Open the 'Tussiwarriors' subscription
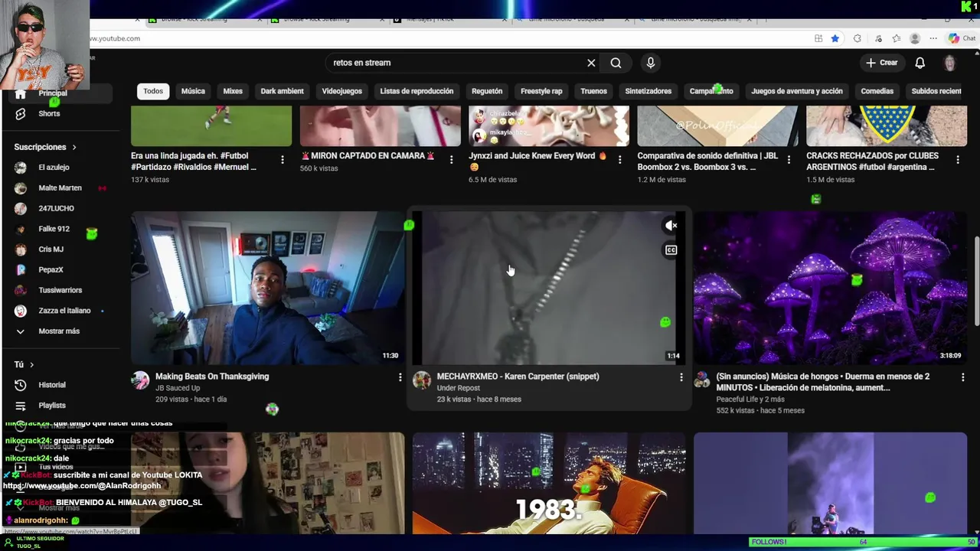Viewport: 980px width, 551px height. [x=60, y=290]
